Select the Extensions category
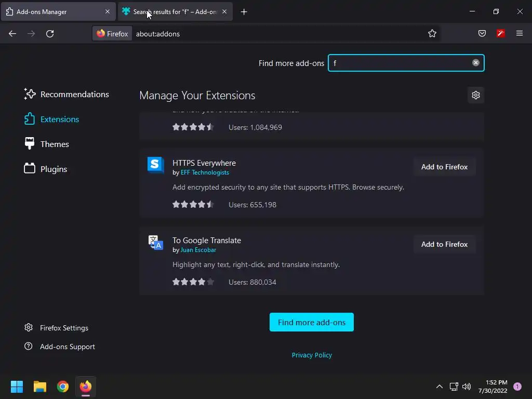The image size is (532, 399). pos(51,119)
